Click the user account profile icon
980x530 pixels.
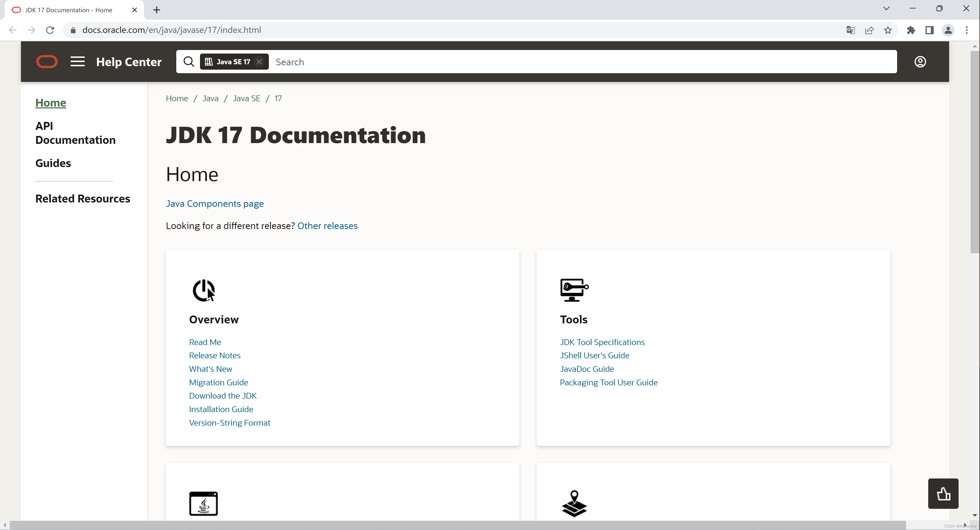tap(920, 61)
